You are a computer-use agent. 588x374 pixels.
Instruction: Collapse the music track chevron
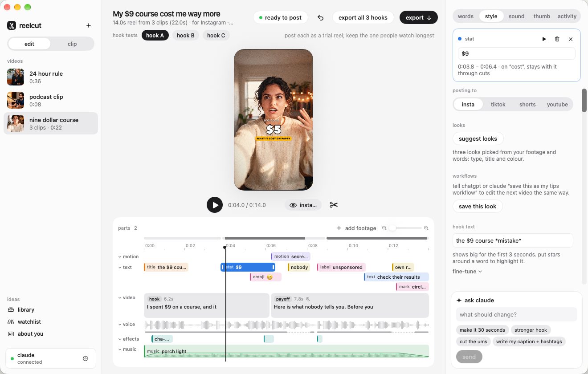[x=120, y=350]
